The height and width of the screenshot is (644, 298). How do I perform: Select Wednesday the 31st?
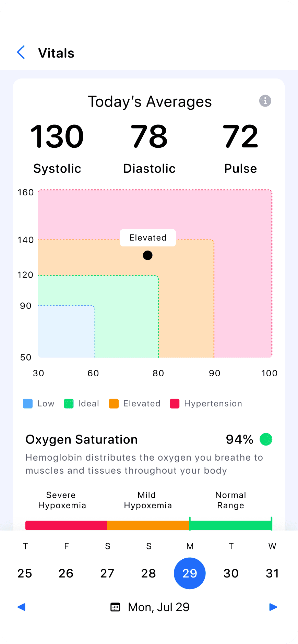click(x=272, y=573)
